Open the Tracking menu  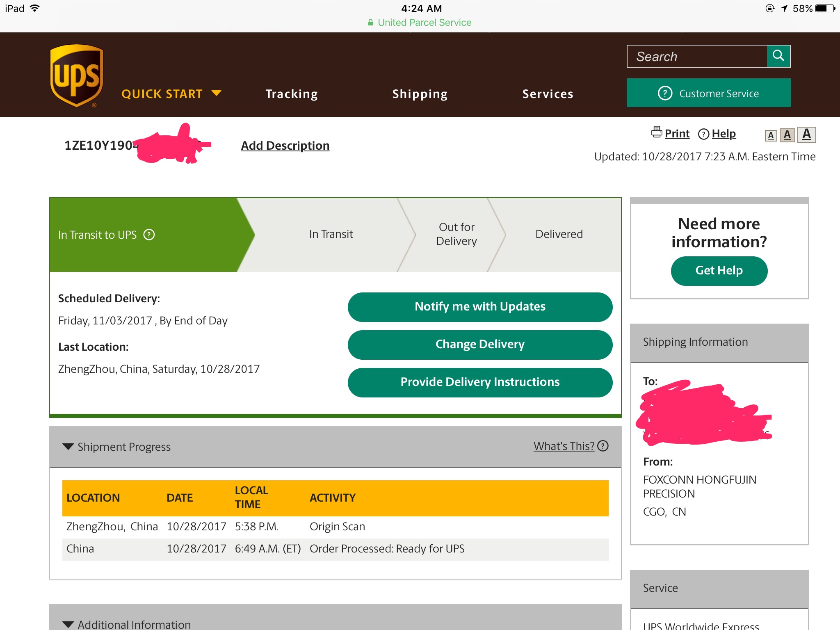click(291, 94)
